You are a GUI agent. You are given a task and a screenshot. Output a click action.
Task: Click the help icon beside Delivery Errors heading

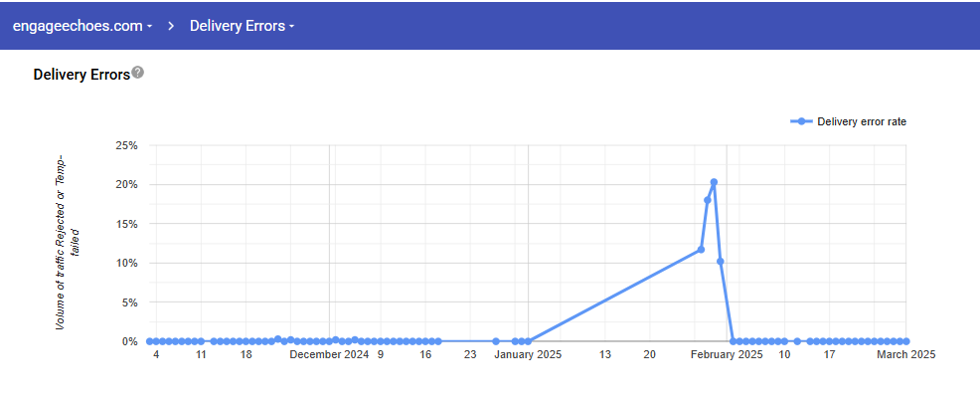click(138, 73)
